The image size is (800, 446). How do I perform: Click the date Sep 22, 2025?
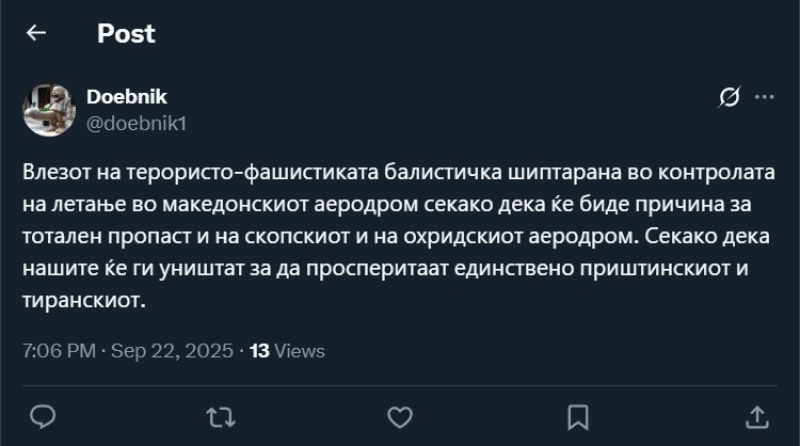click(x=172, y=351)
